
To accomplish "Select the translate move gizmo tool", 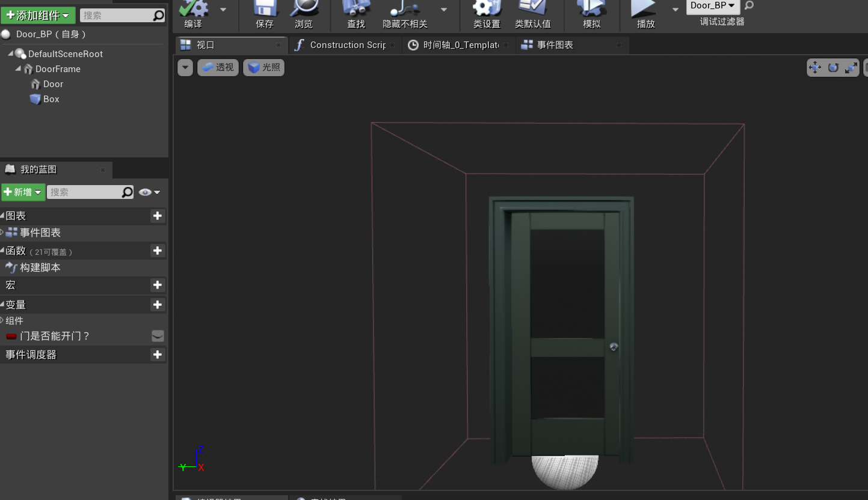I will point(815,68).
